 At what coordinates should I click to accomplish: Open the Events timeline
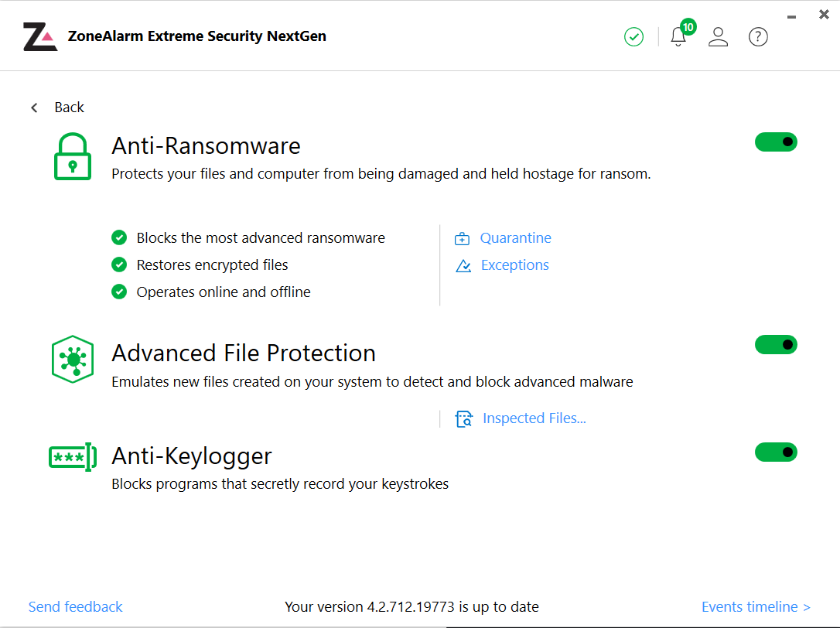[756, 607]
